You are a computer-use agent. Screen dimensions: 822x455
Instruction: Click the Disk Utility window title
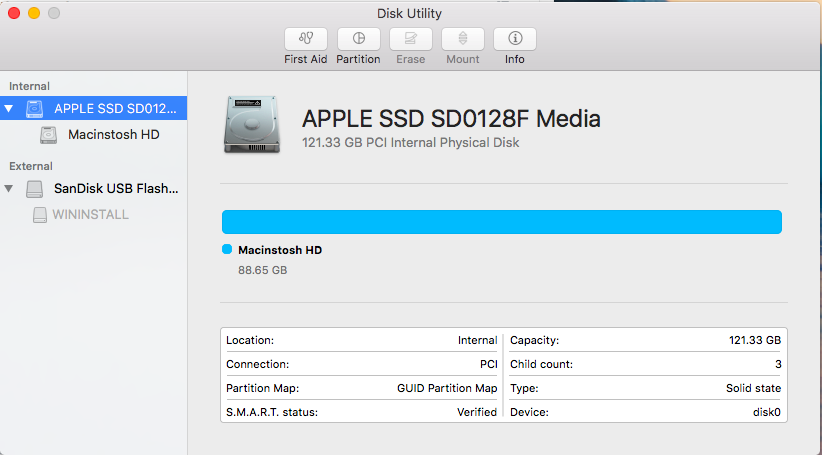(409, 14)
